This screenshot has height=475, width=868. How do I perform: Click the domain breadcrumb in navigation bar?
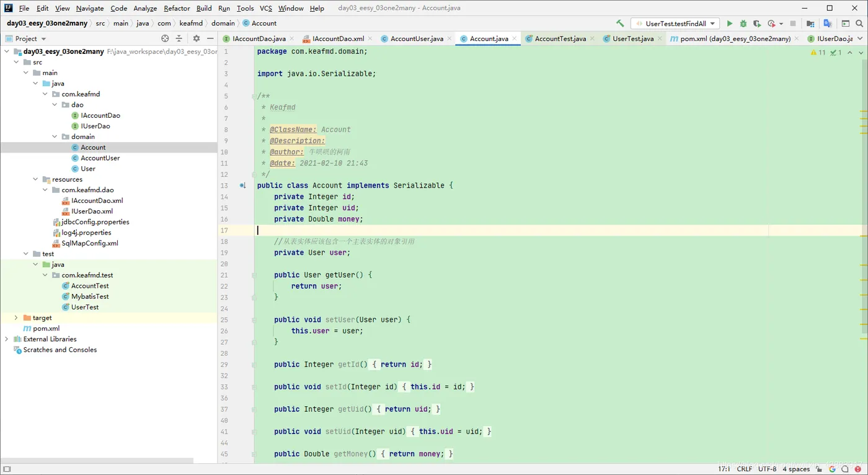(x=223, y=24)
